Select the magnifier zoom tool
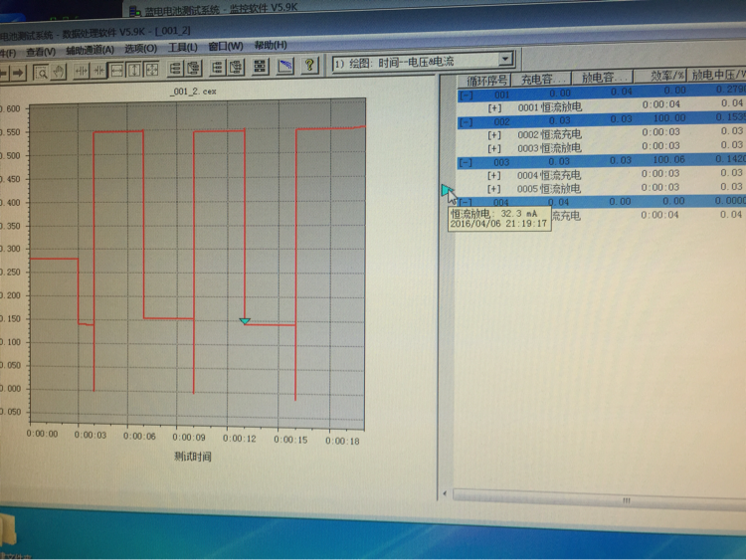This screenshot has width=746, height=560. point(41,73)
